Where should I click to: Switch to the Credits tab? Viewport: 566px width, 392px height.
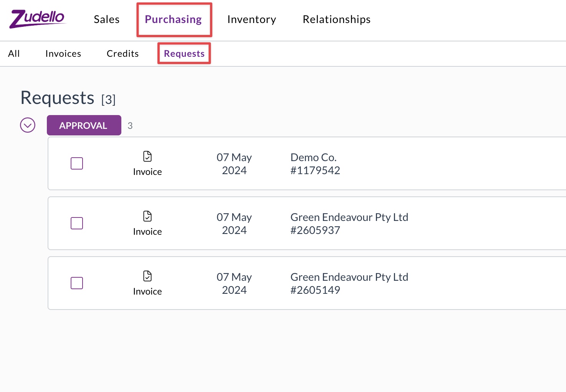(x=123, y=54)
